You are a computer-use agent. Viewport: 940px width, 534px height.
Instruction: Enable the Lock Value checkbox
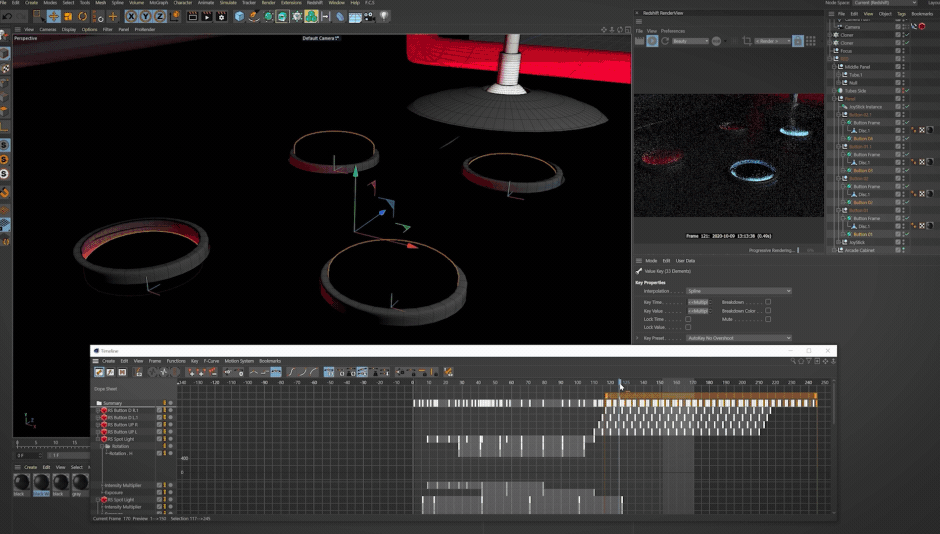coord(688,327)
